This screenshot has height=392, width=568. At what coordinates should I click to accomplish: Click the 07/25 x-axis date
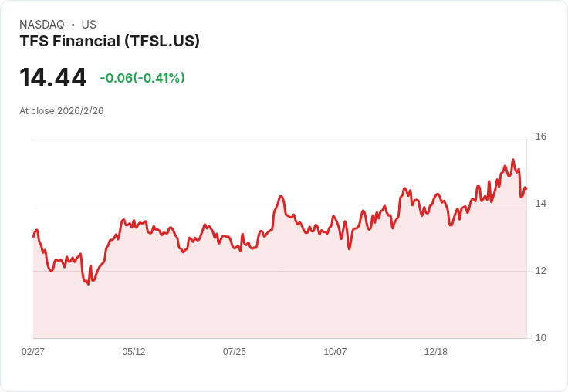(x=235, y=352)
